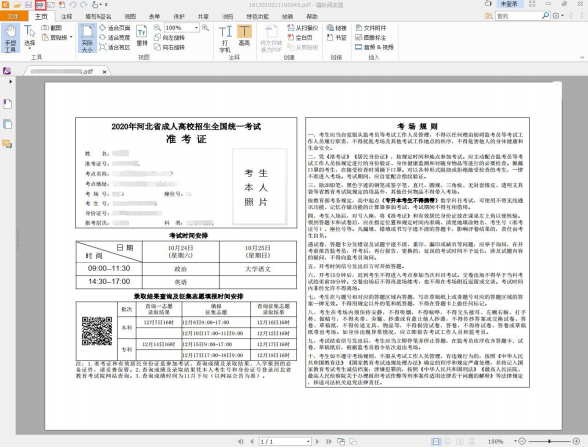Toggle the Highlight (高亮) tool
Image resolution: width=588 pixels, height=448 pixels.
pos(244,36)
